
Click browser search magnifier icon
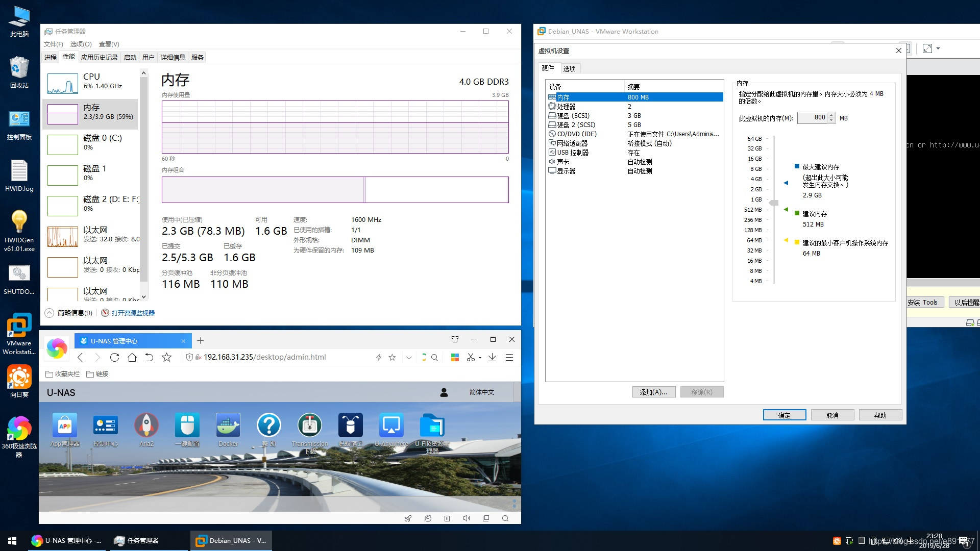pos(434,357)
